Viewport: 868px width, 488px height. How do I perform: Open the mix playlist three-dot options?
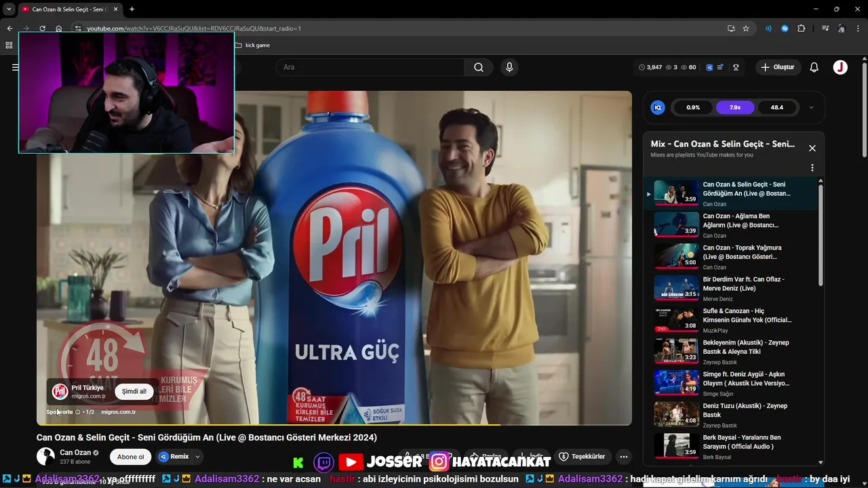812,167
